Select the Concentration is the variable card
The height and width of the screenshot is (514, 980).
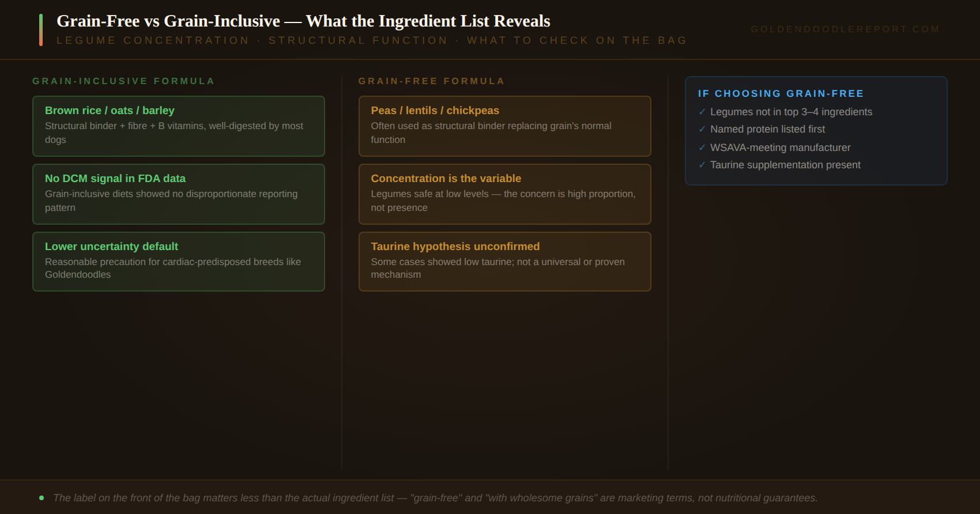tap(505, 194)
